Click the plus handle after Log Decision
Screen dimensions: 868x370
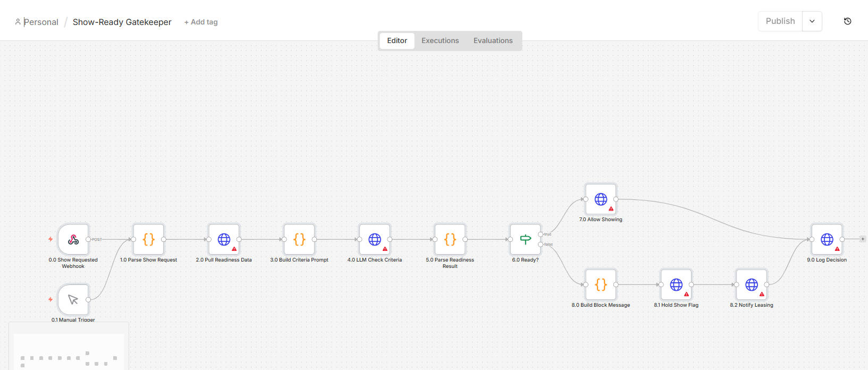click(863, 239)
